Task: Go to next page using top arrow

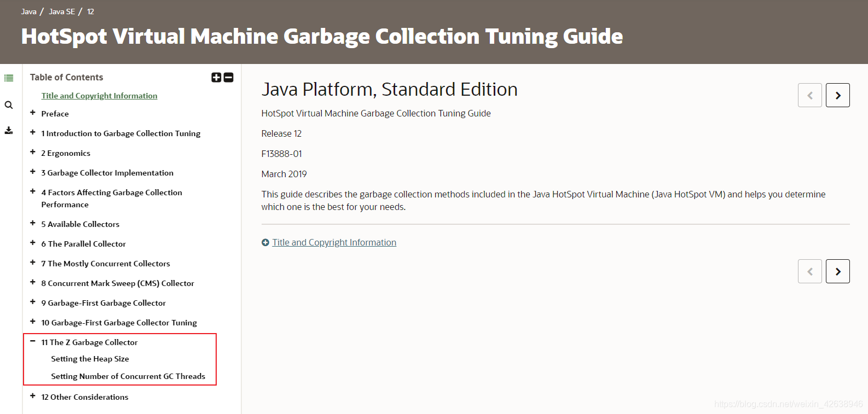Action: (838, 95)
